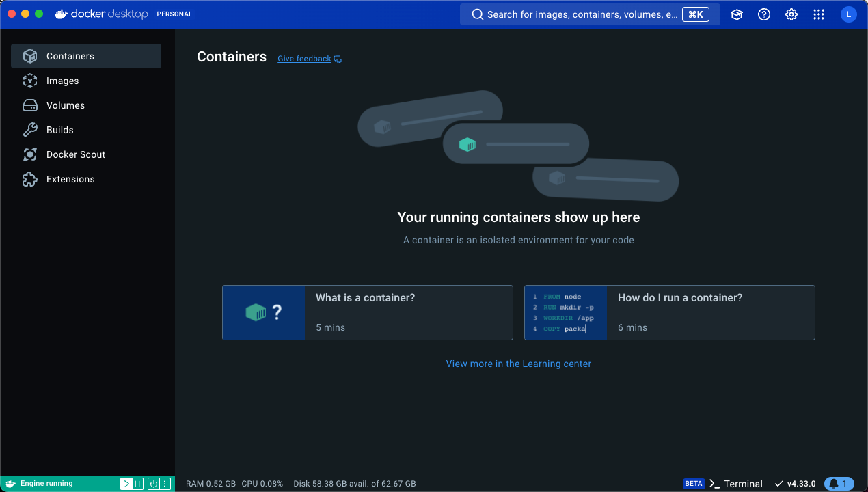Click the ⌘K shortcut badge in search
This screenshot has width=868, height=492.
point(696,14)
